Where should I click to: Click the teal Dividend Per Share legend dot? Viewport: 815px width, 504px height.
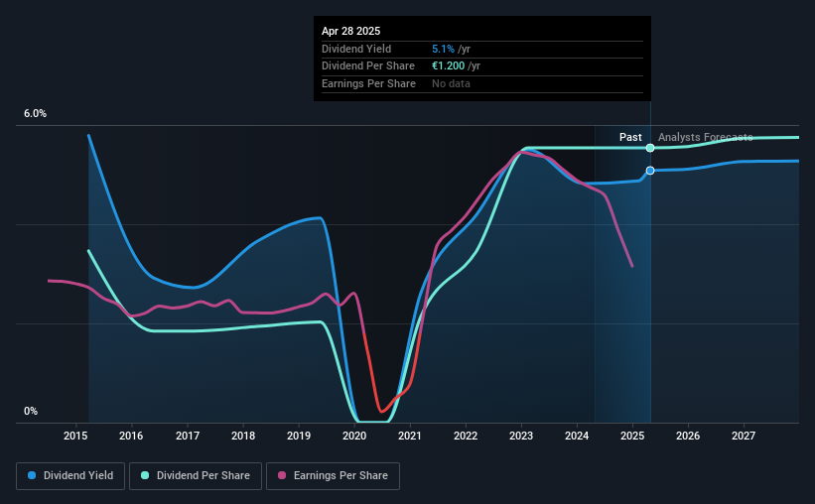[145, 475]
